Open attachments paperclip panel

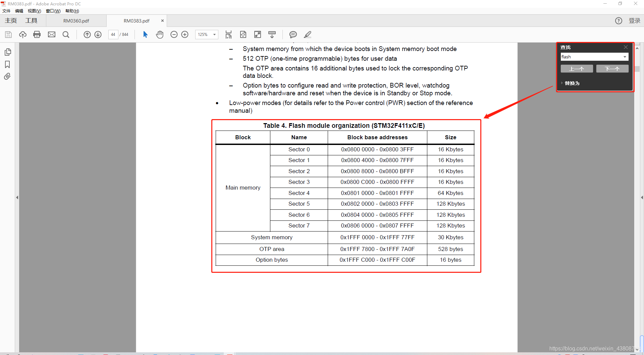[7, 77]
